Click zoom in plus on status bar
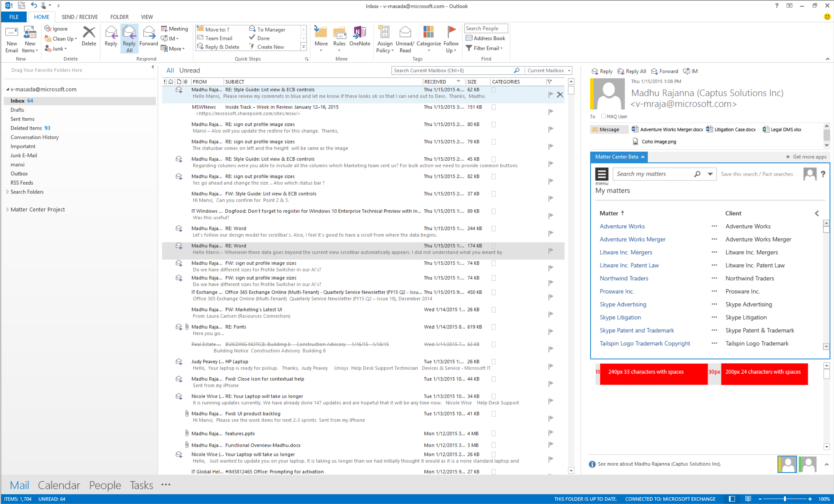834x504 pixels. (810, 499)
